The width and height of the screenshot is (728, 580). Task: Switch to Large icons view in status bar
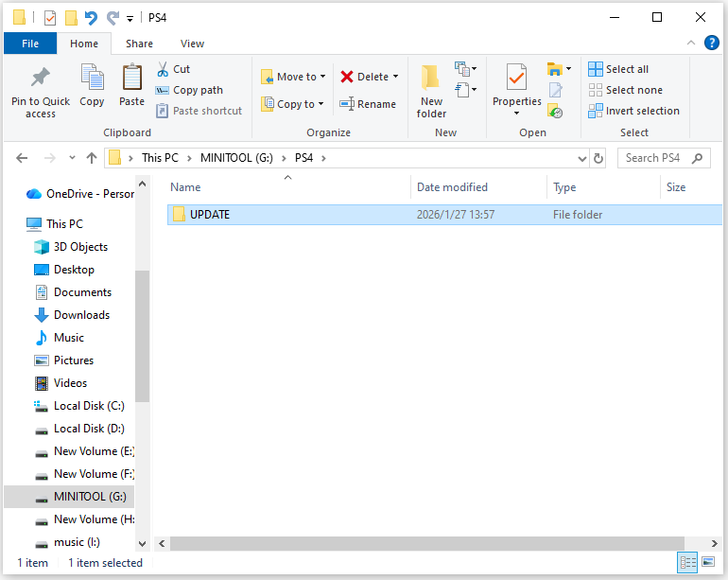[708, 562]
